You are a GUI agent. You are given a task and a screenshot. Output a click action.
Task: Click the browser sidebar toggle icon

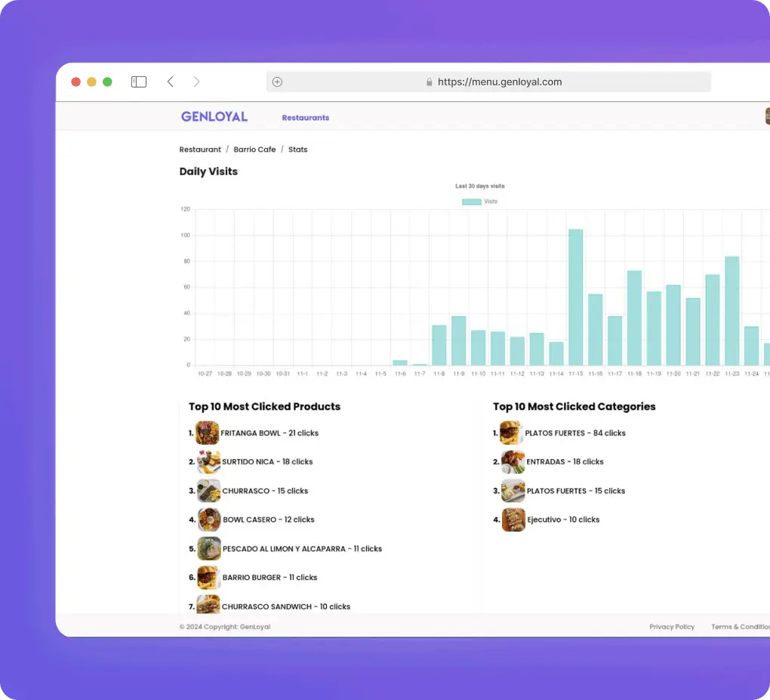pos(139,82)
